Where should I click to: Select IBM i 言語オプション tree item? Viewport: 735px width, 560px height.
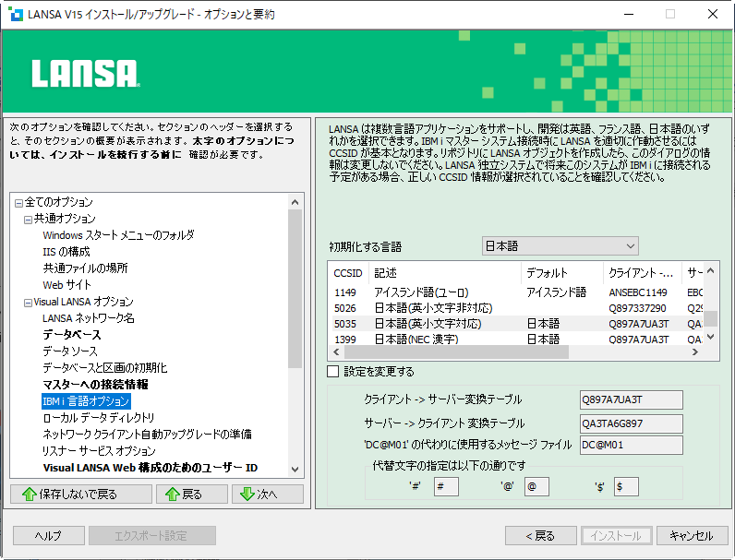86,401
